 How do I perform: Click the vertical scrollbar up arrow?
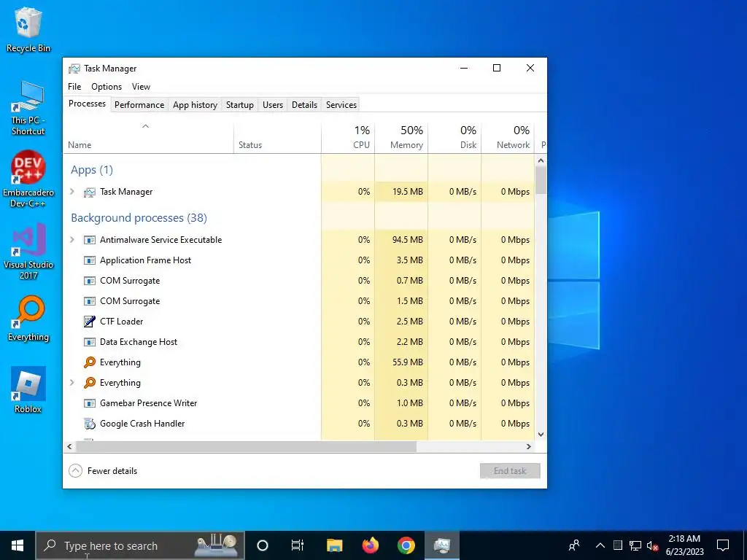pyautogui.click(x=541, y=160)
